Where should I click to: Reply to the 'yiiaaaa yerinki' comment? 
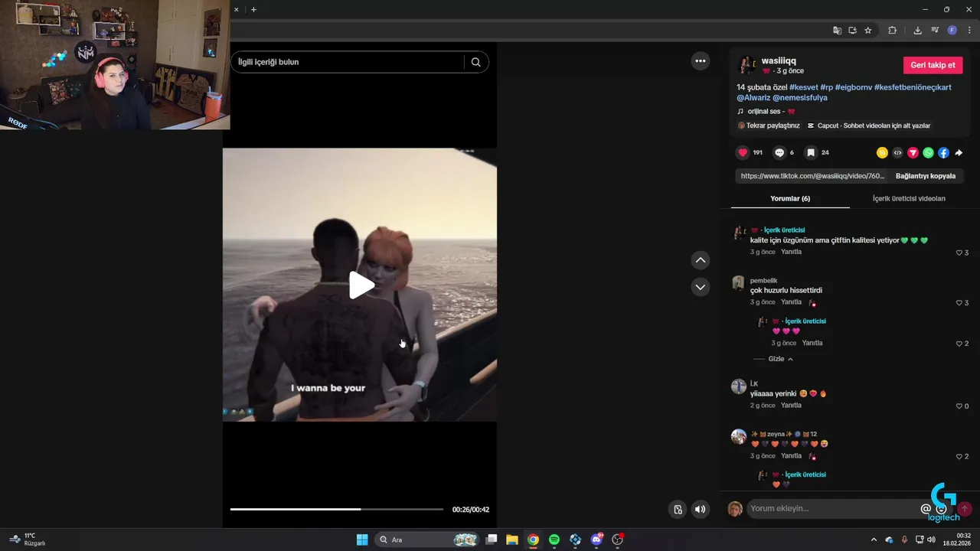coord(791,406)
